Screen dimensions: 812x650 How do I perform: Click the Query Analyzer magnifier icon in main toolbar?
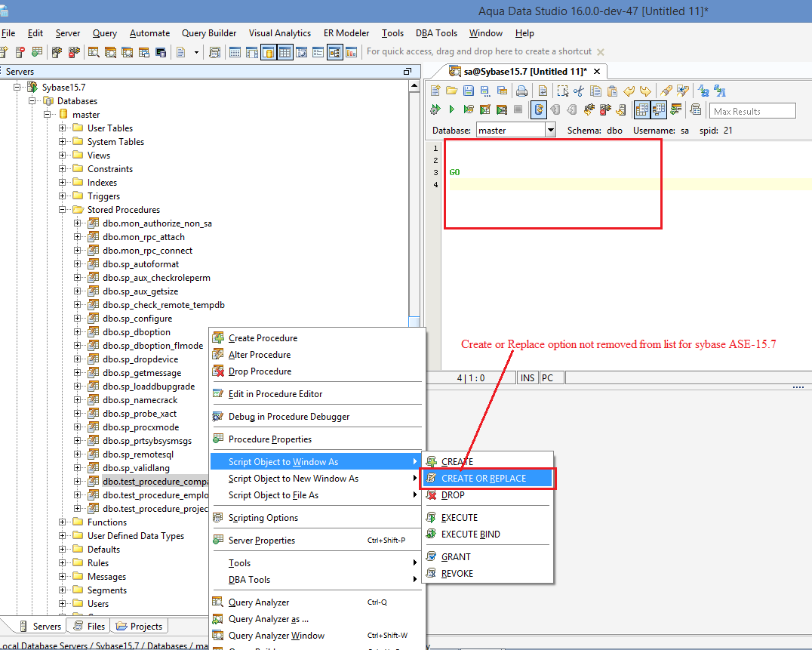coord(94,52)
